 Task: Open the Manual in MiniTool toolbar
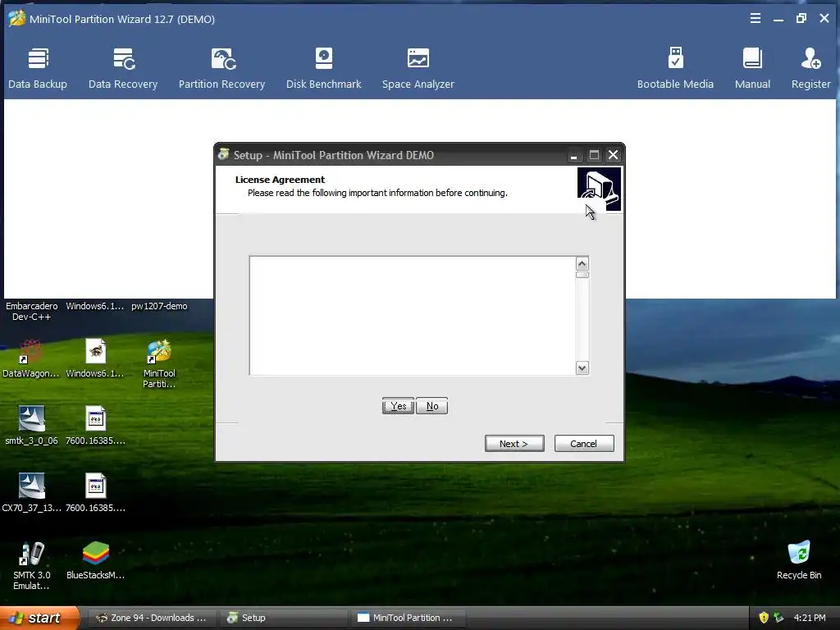click(x=752, y=69)
